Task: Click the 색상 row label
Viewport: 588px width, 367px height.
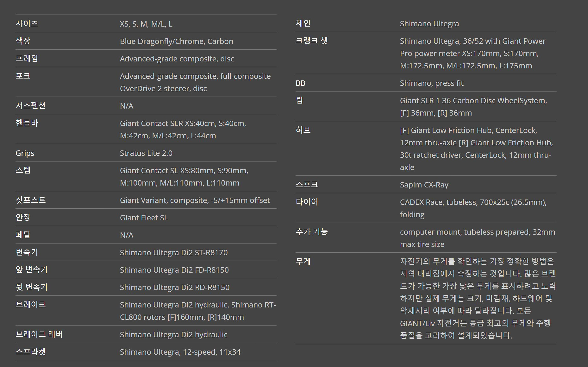Action: click(x=23, y=41)
